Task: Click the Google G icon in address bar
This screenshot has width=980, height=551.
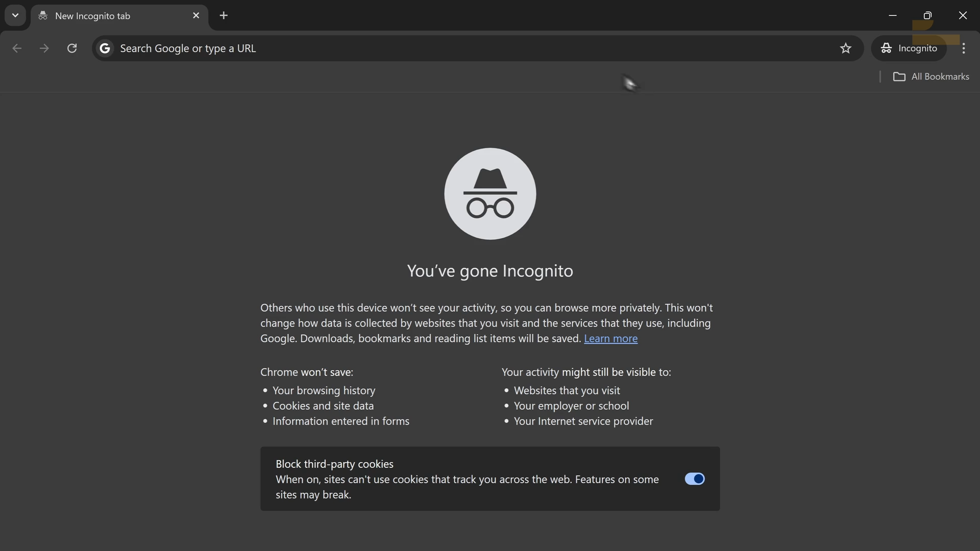Action: click(105, 48)
